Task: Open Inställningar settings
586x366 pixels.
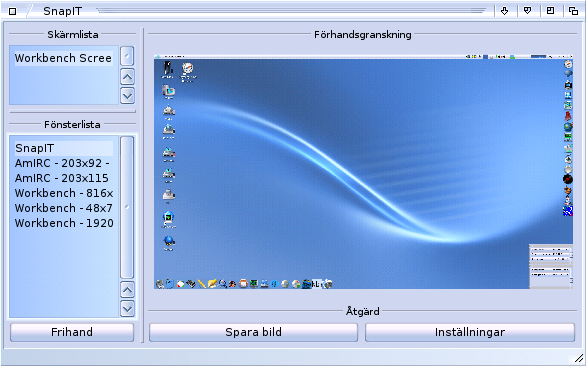Action: pyautogui.click(x=470, y=332)
